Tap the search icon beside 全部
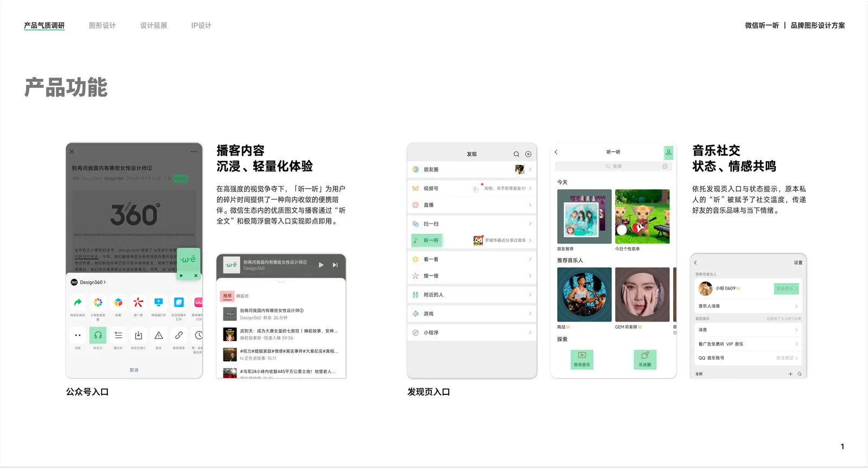Screen dimensions: 868x468 [x=800, y=374]
